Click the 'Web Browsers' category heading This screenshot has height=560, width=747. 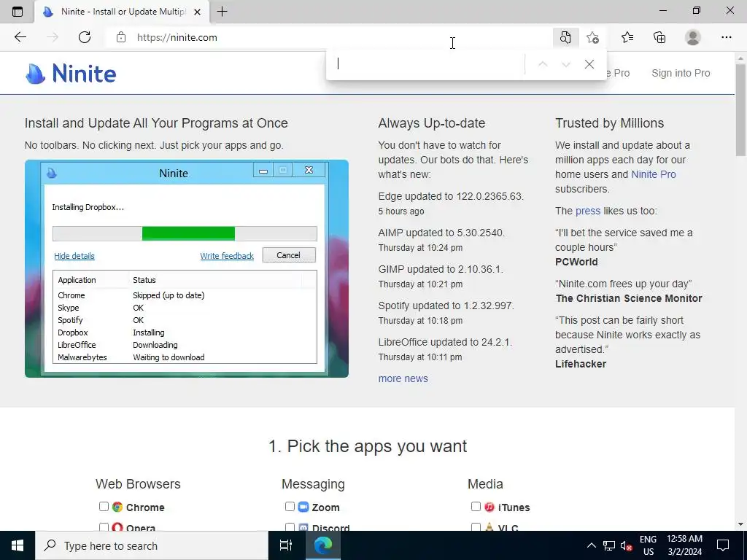coord(138,484)
